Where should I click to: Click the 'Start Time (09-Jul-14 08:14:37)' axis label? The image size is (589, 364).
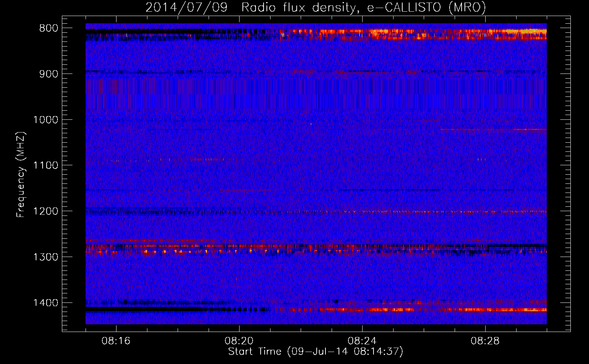point(316,352)
